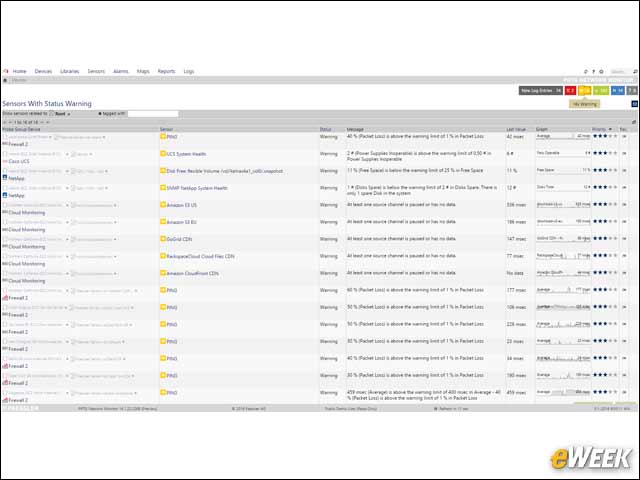The height and width of the screenshot is (480, 640).
Task: Open the RackspaceCloud Cloud Files CDN sensor link
Action: click(x=200, y=256)
